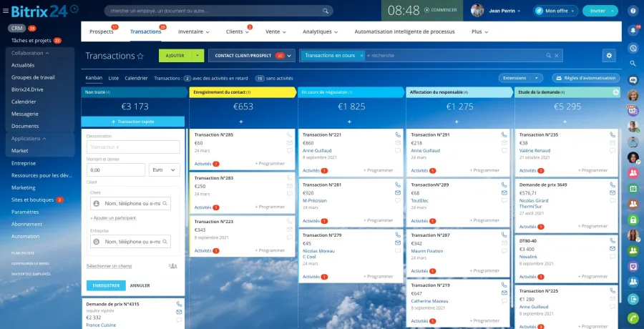Viewport: 644px width, 329px height.
Task: Click the search magnifier in top search bar
Action: tap(326, 11)
